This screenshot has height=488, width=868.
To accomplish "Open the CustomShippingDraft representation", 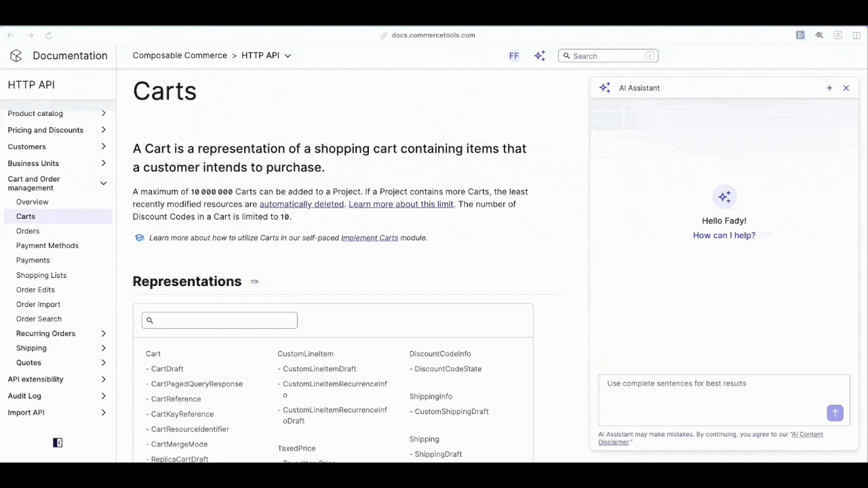I will point(452,411).
